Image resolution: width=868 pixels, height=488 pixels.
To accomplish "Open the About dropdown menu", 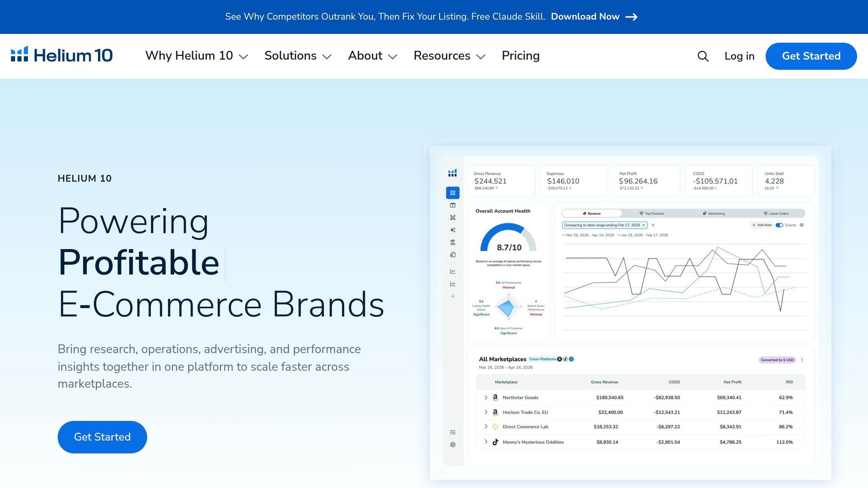I will (x=373, y=56).
